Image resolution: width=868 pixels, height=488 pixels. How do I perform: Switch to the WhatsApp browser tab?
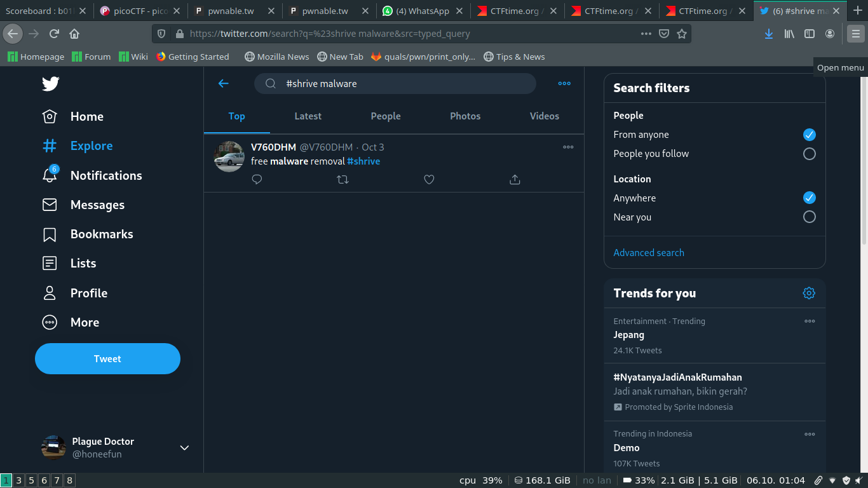423,11
